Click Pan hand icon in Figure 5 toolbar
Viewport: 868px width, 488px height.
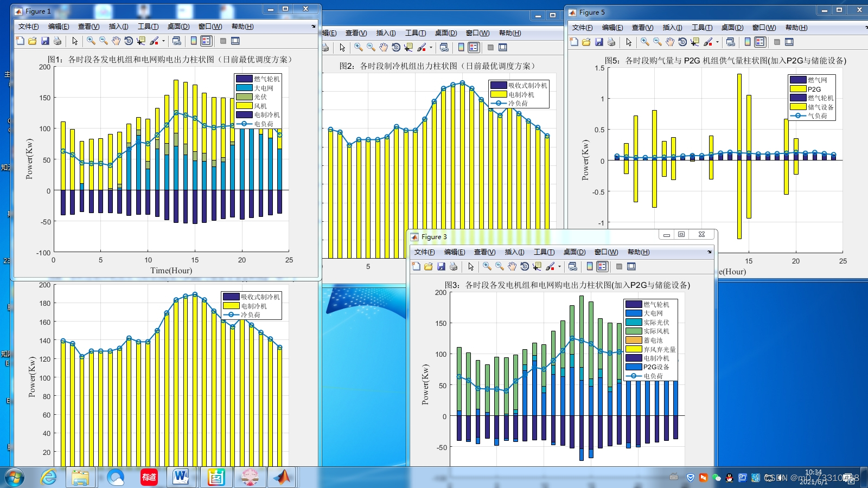(670, 42)
